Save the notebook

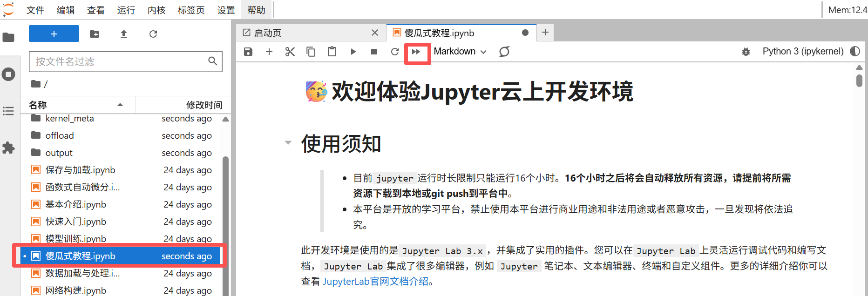[248, 52]
